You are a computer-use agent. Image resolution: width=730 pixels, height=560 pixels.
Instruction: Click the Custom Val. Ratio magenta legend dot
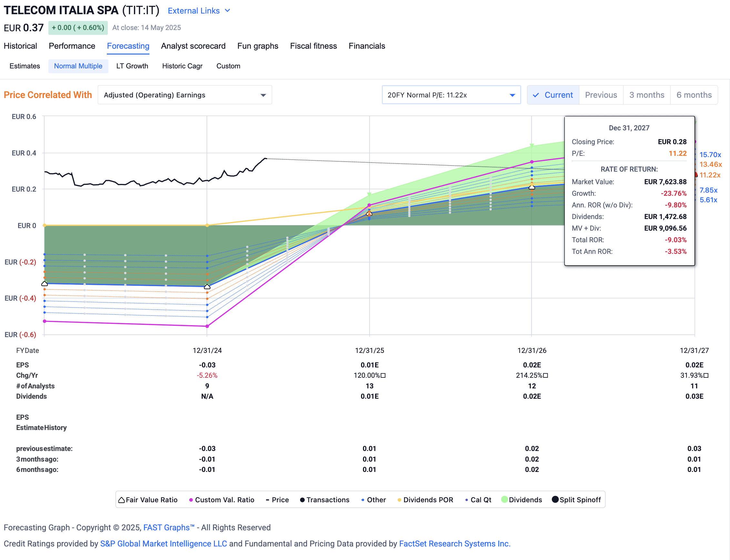[191, 500]
